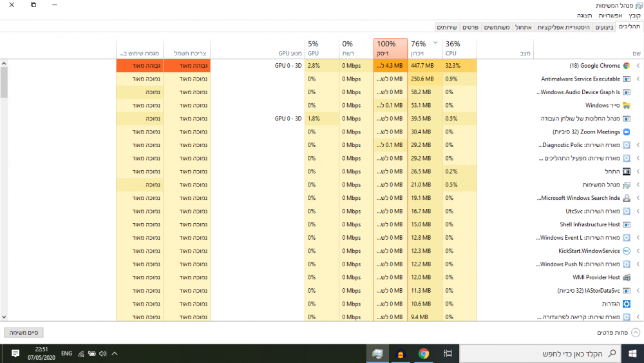Screen dimensions: 644x363
Task: Sort by the GPU engine column header
Action: pyautogui.click(x=258, y=48)
